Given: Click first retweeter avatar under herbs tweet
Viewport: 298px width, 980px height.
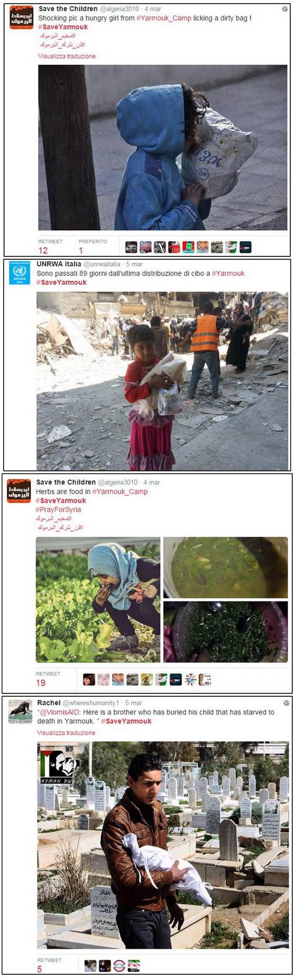Looking at the screenshot, I should [89, 679].
